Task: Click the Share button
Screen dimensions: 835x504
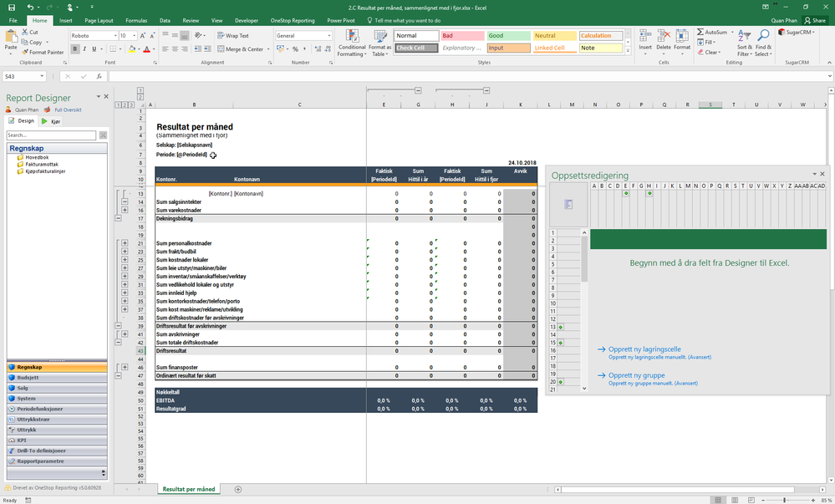Action: (815, 20)
